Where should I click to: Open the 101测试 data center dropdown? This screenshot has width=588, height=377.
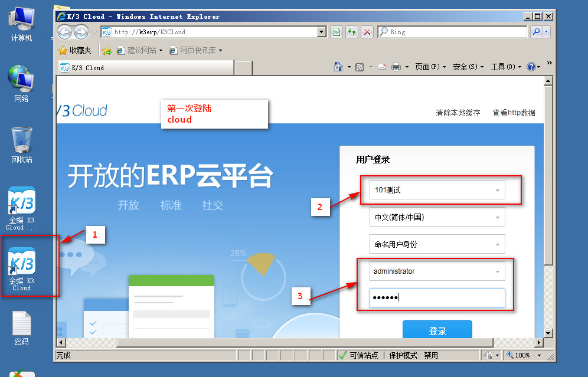point(437,190)
